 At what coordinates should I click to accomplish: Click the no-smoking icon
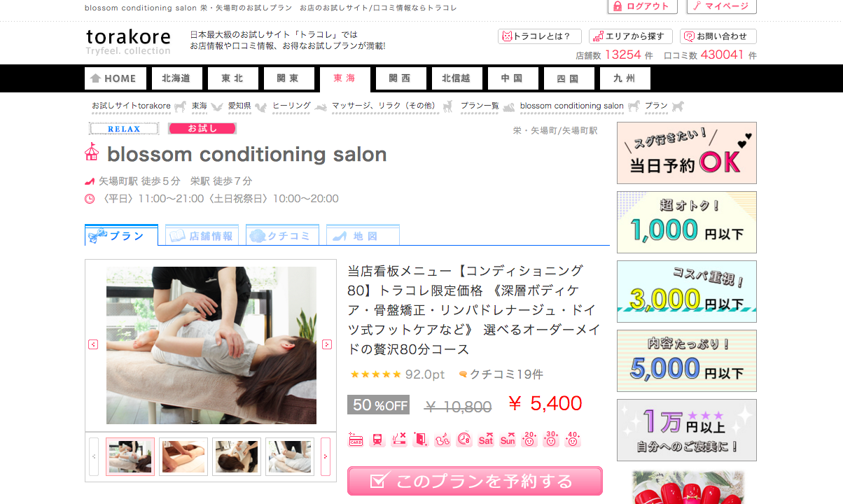(x=399, y=440)
